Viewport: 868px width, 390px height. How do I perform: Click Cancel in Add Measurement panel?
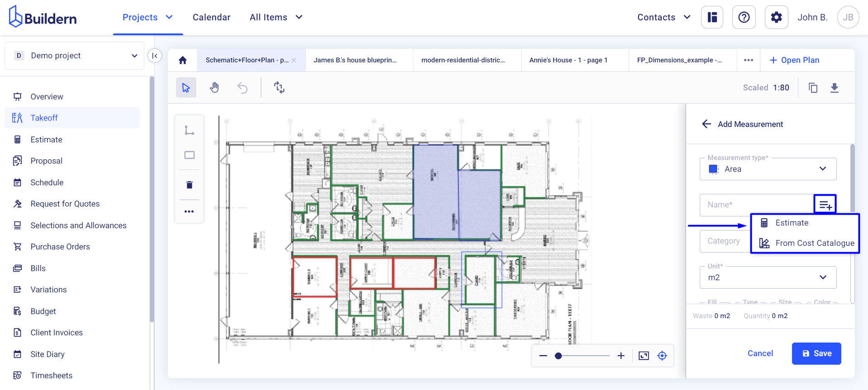tap(760, 353)
